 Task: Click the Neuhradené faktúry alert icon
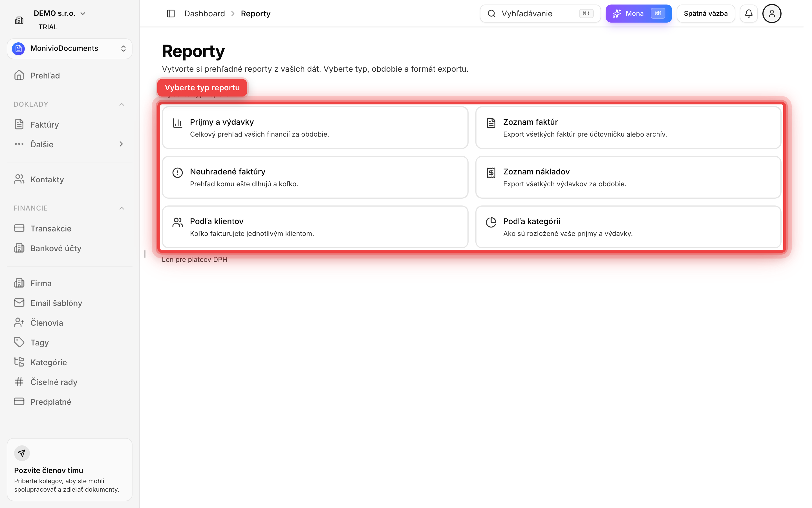(178, 173)
